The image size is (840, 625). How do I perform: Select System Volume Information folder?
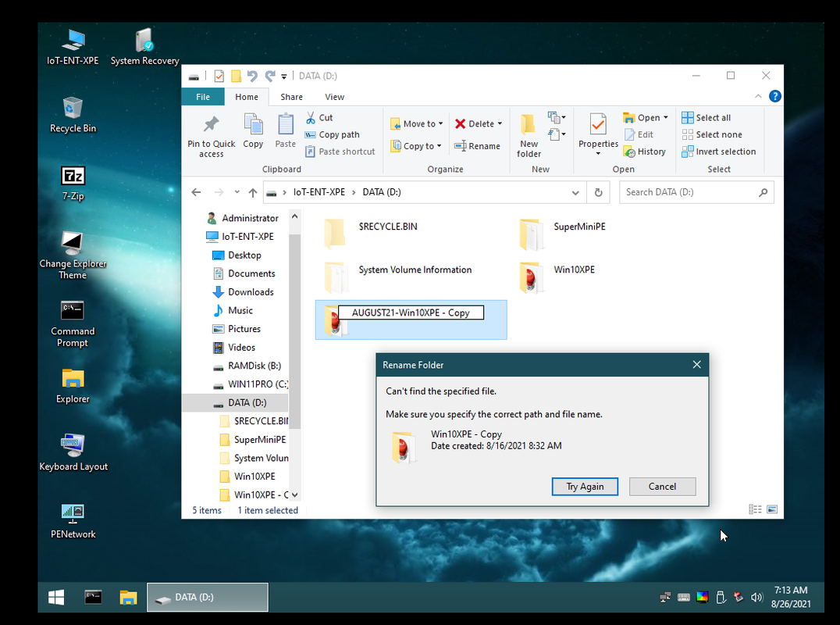(x=397, y=277)
